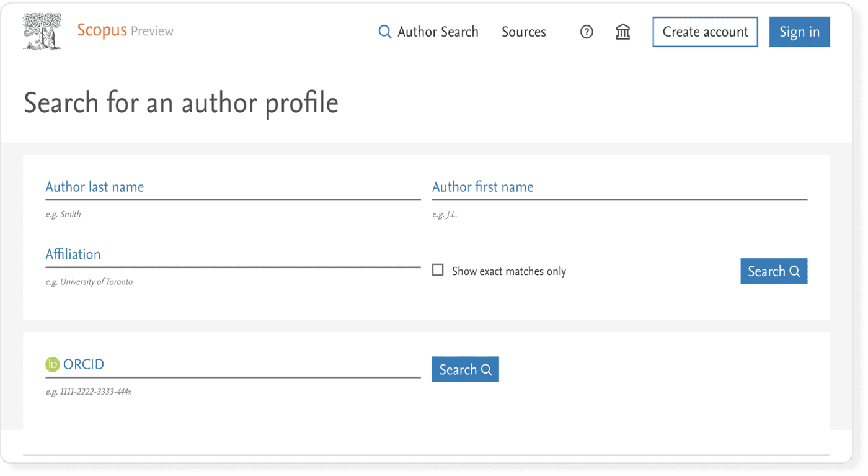
Task: Enable Show exact matches only
Action: coord(438,269)
